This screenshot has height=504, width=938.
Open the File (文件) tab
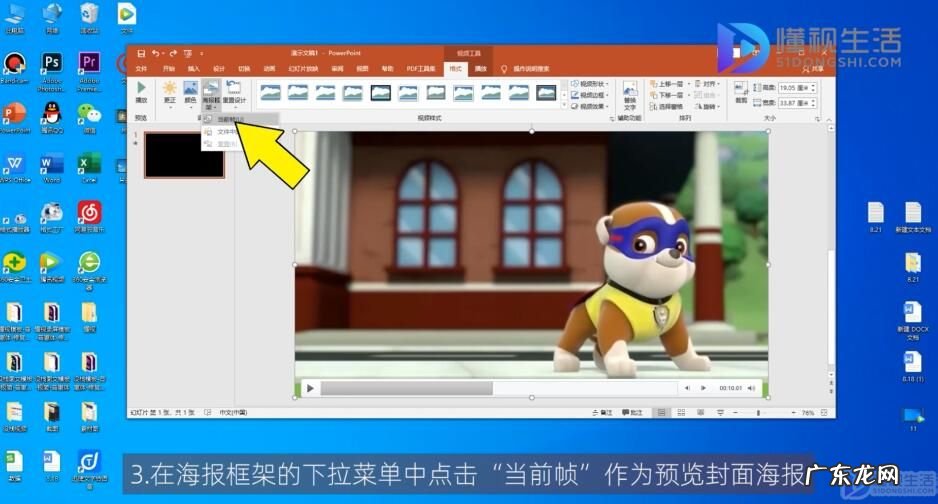(x=141, y=69)
